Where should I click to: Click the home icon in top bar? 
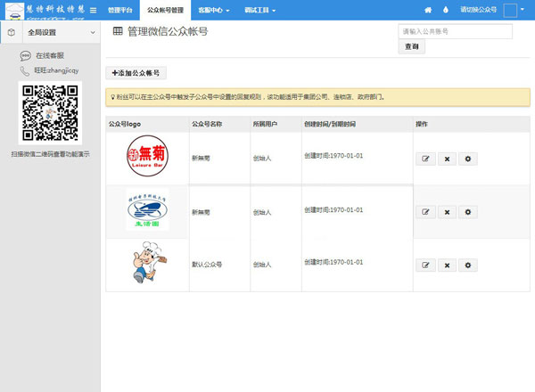[428, 10]
